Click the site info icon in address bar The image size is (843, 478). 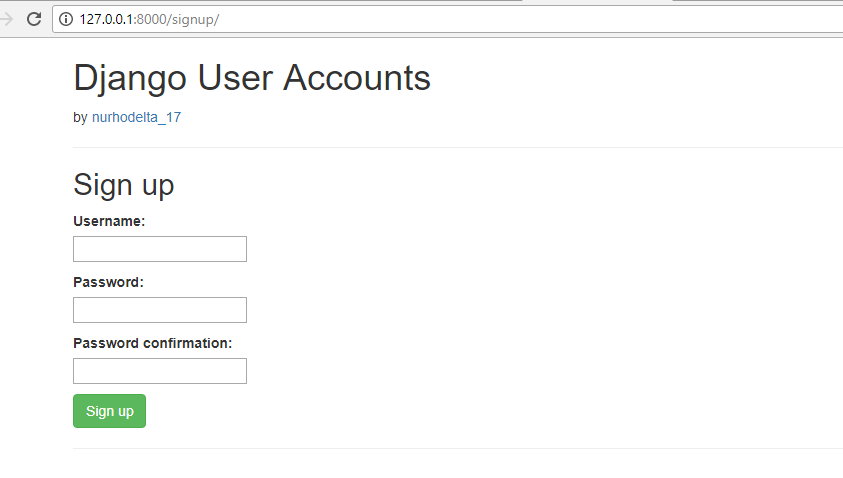pyautogui.click(x=66, y=19)
